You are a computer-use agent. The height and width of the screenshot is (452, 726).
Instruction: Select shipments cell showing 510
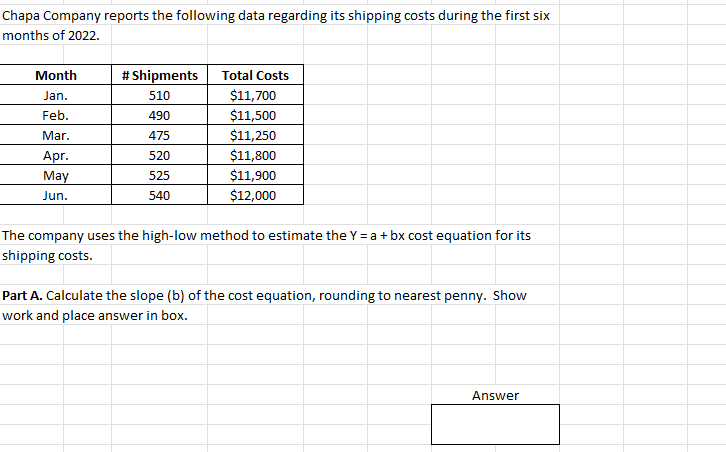159,95
